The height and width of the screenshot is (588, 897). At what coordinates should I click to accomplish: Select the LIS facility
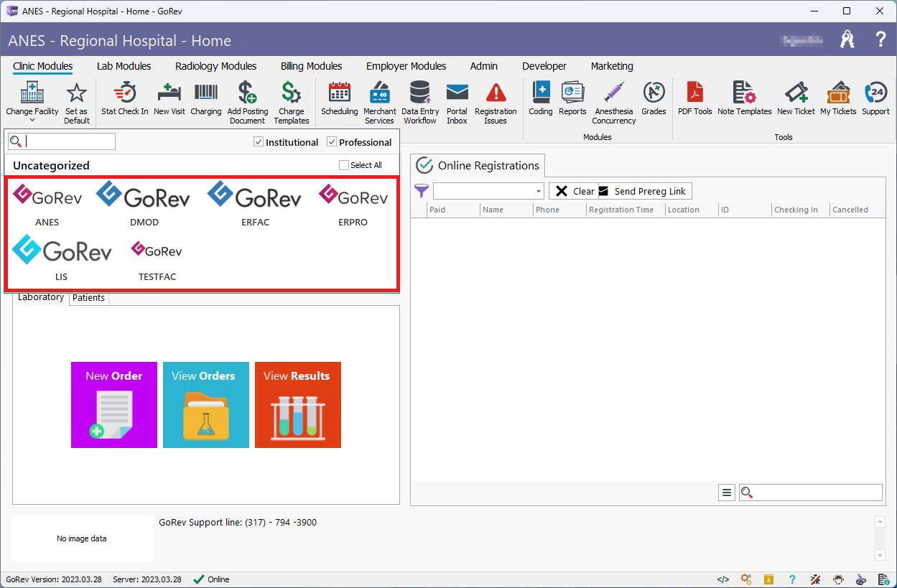point(62,258)
